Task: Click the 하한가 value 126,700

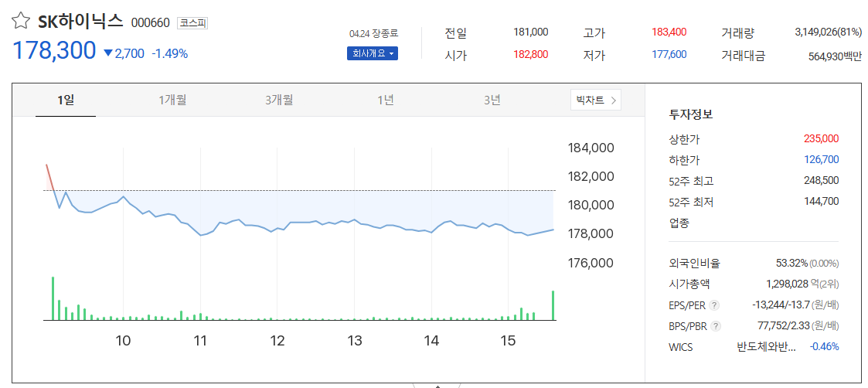Action: tap(821, 160)
